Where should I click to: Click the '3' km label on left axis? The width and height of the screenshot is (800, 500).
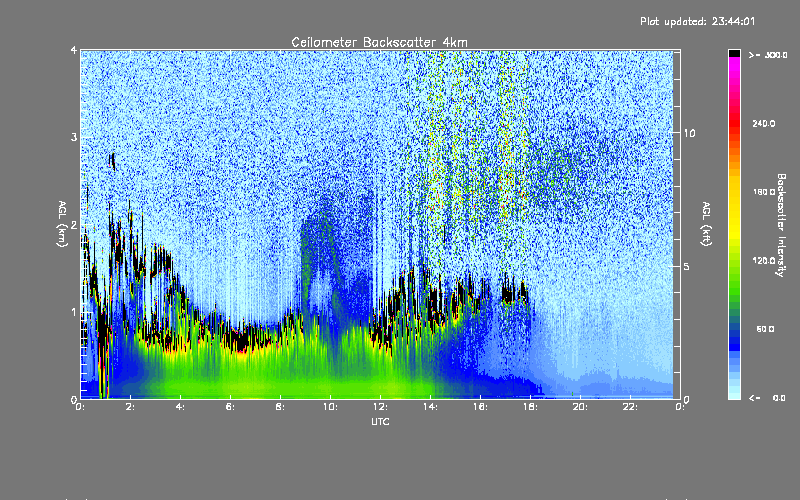74,137
